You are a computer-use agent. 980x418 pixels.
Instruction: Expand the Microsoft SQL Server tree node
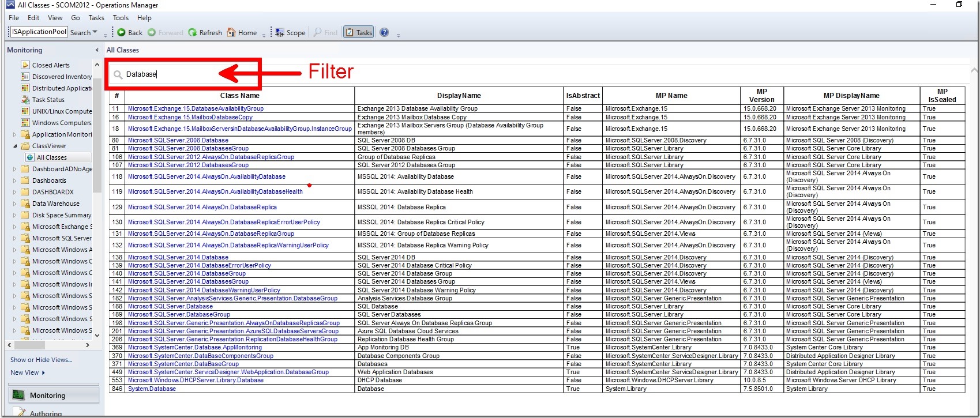click(15, 238)
